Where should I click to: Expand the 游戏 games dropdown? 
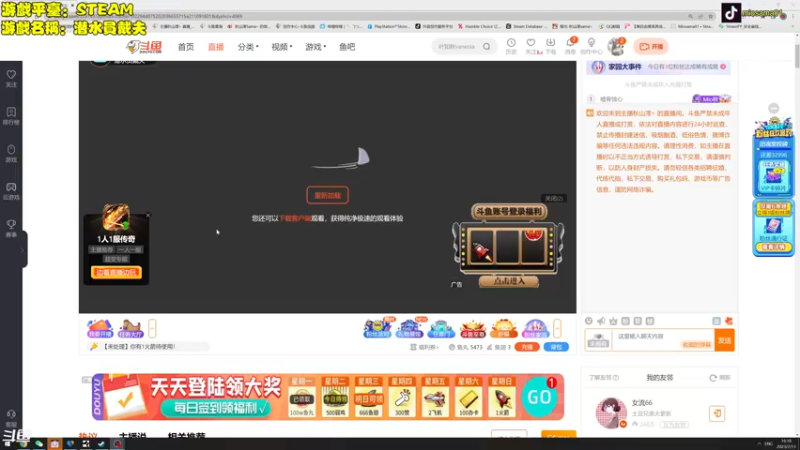[315, 47]
